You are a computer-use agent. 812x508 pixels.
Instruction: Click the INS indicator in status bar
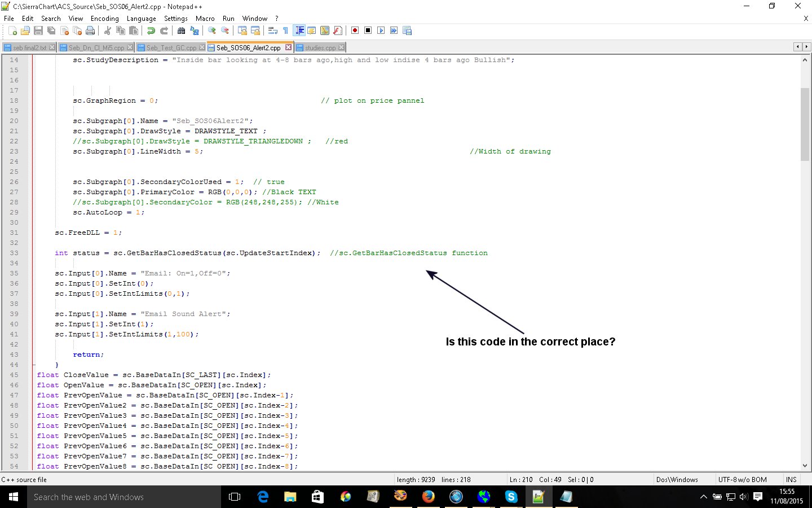791,480
